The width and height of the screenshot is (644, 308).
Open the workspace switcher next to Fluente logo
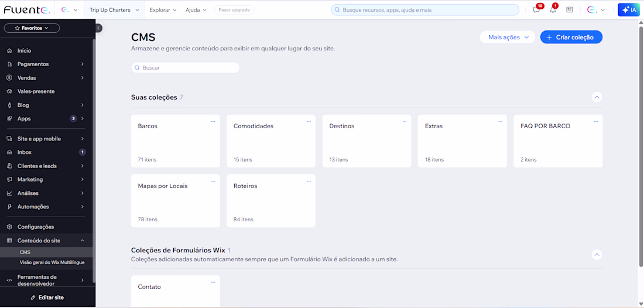pyautogui.click(x=69, y=9)
